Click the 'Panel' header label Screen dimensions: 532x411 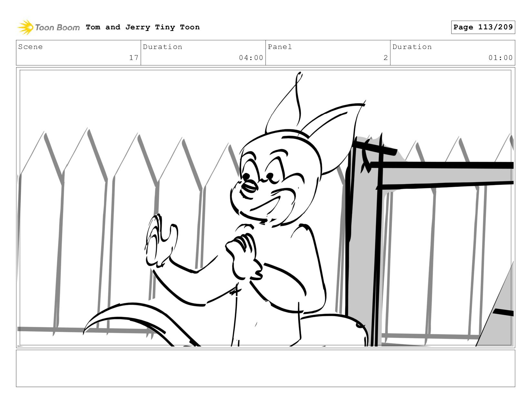(x=280, y=47)
